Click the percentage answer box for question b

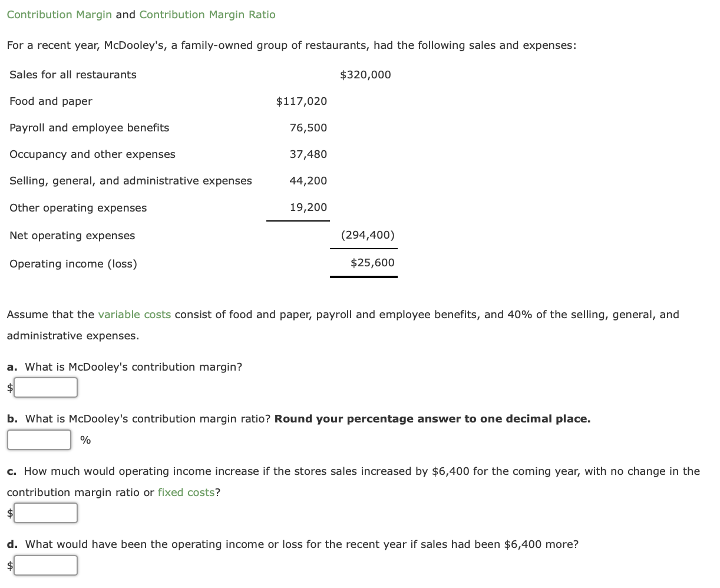(38, 440)
